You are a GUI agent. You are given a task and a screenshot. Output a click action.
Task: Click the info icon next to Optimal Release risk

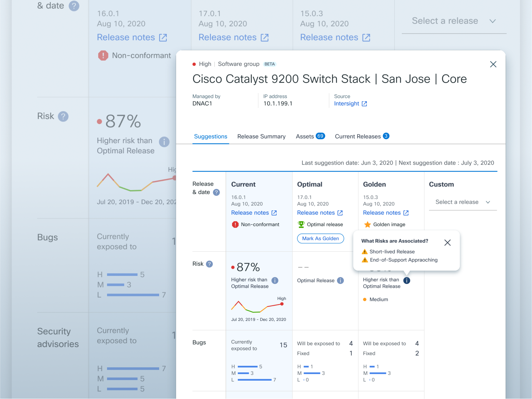coord(341,280)
